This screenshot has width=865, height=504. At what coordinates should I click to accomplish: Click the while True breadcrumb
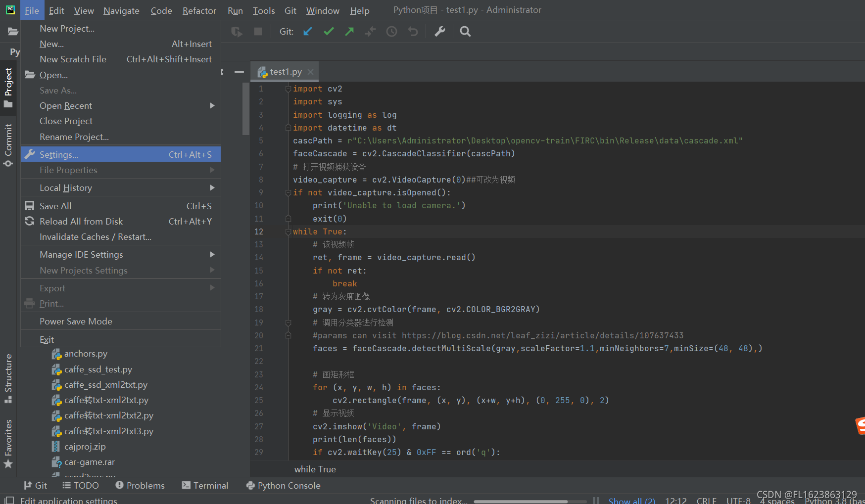click(x=315, y=469)
